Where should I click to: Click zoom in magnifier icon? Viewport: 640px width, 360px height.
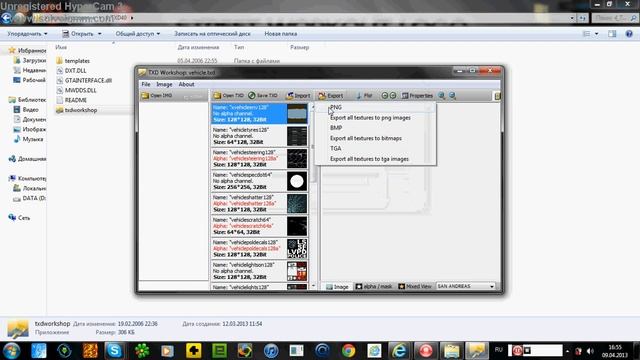[x=442, y=96]
